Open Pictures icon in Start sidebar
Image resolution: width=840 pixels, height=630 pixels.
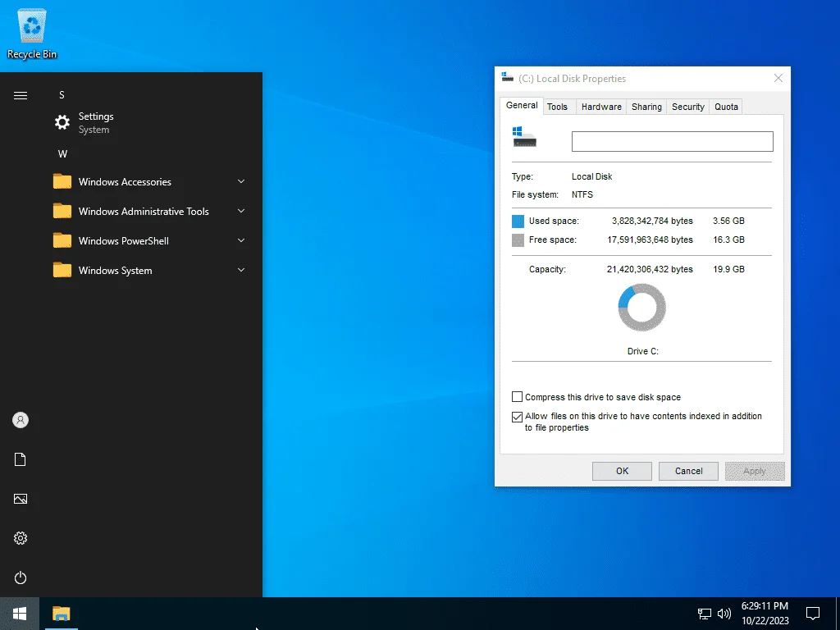click(x=21, y=499)
